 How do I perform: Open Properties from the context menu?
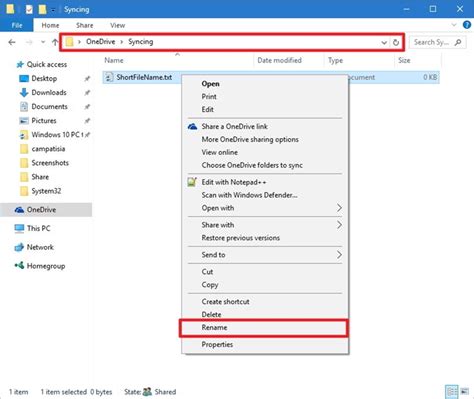(265, 344)
